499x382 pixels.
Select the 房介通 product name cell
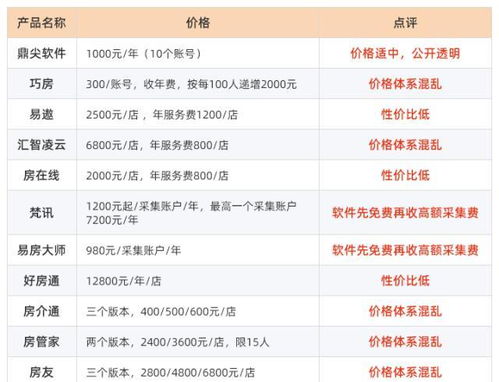click(42, 311)
